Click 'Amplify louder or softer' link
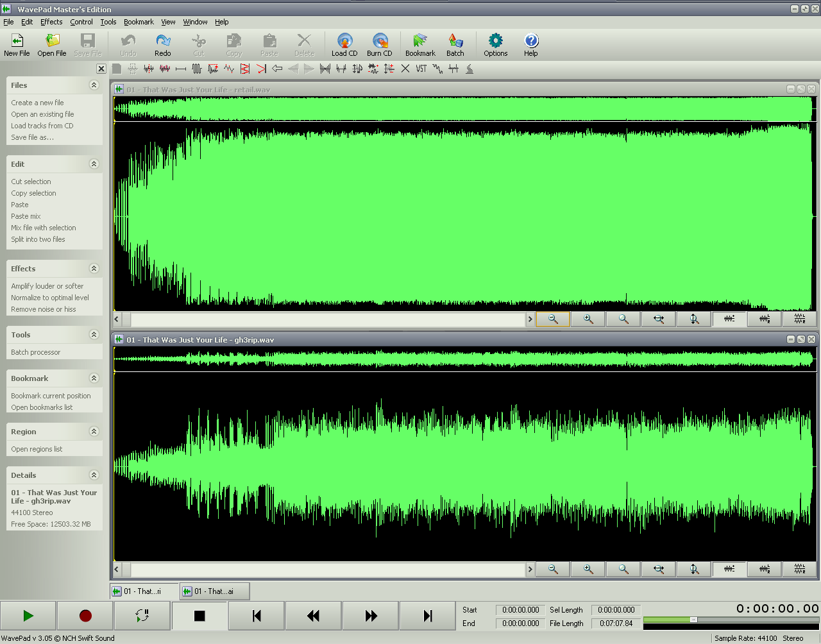This screenshot has height=644, width=821. pos(47,286)
